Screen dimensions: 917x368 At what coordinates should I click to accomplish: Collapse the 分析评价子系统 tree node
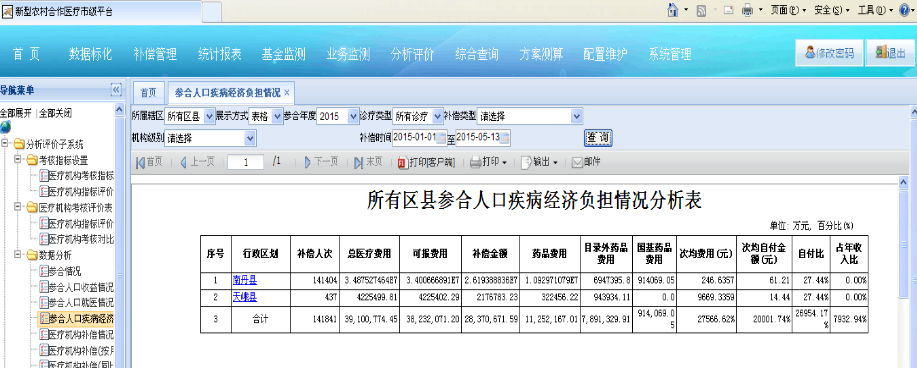point(5,144)
